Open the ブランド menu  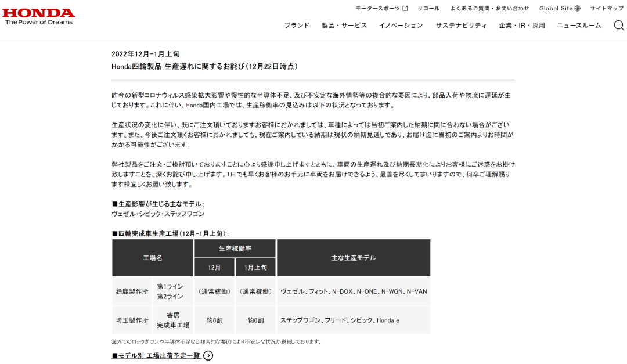(x=297, y=26)
